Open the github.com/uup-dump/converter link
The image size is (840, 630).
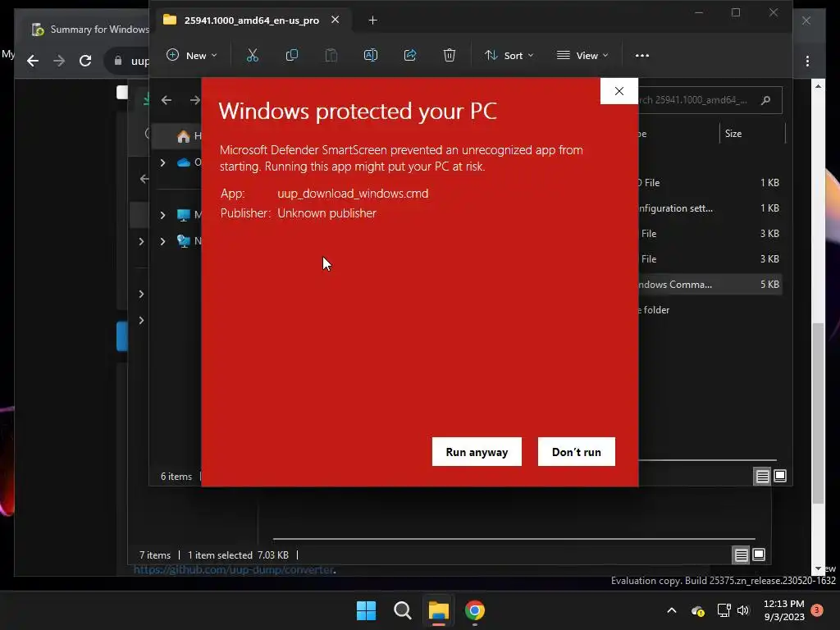[234, 570]
